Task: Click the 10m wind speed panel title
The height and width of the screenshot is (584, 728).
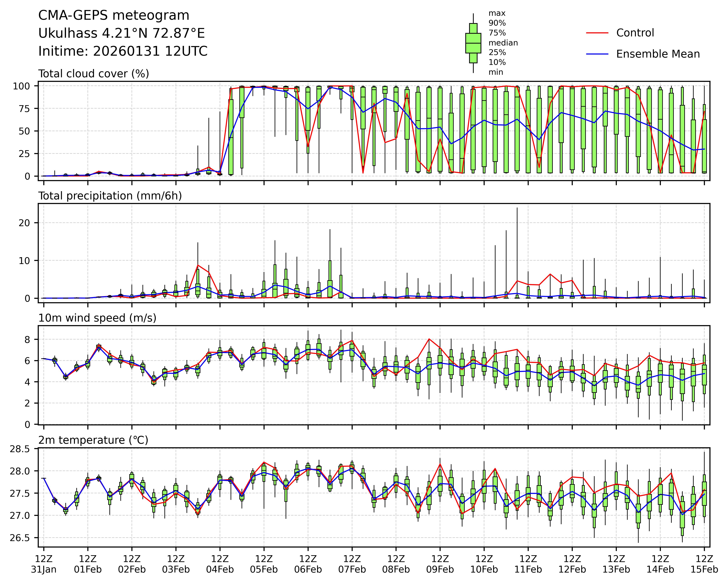Action: pos(97,318)
